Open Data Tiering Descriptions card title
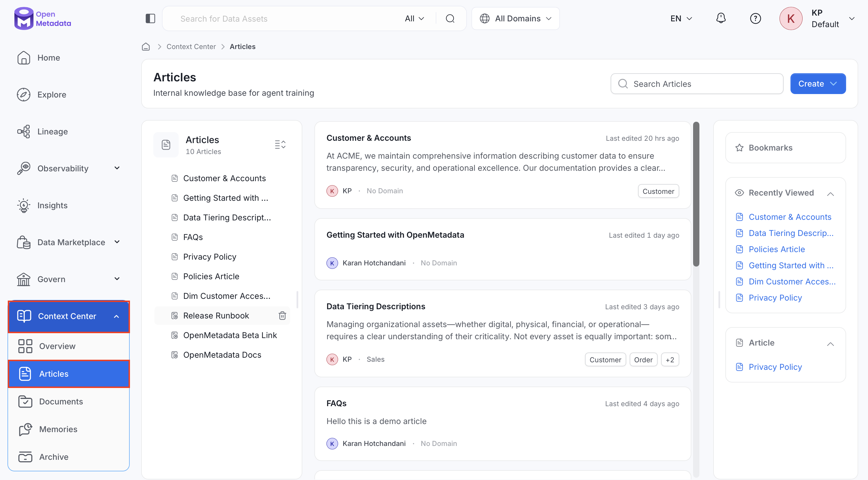The width and height of the screenshot is (868, 480). pyautogui.click(x=376, y=306)
